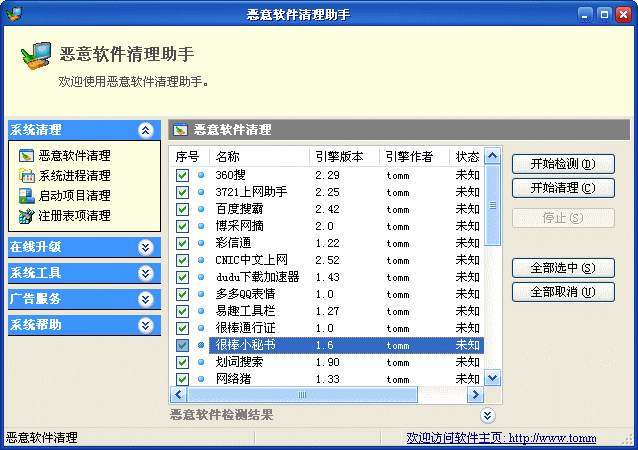Expand the 在线升级 section
This screenshot has width=638, height=450.
coord(146,247)
